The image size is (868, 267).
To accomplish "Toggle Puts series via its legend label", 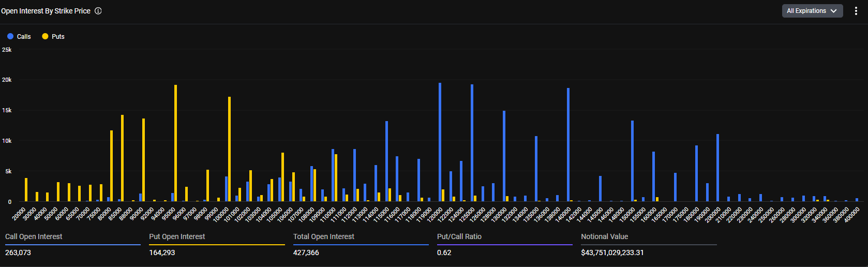I will [x=58, y=37].
